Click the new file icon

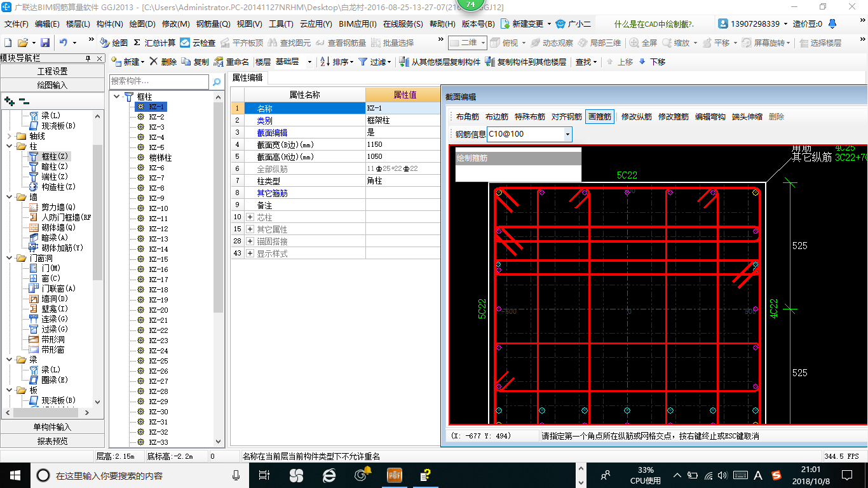(8, 43)
